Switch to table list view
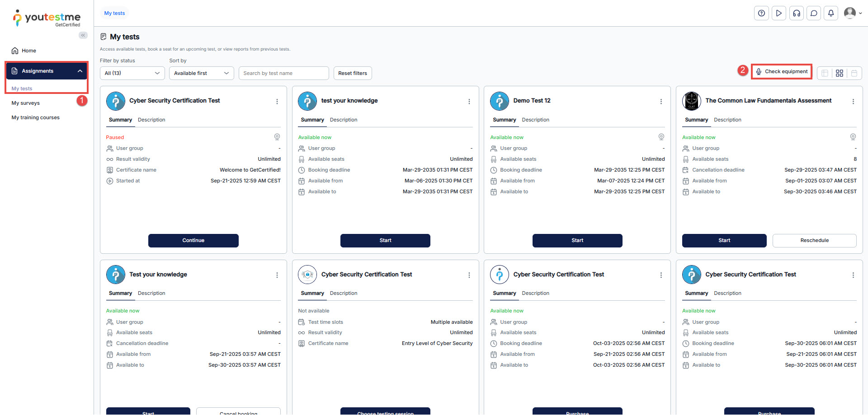The height and width of the screenshot is (415, 868). coord(825,73)
